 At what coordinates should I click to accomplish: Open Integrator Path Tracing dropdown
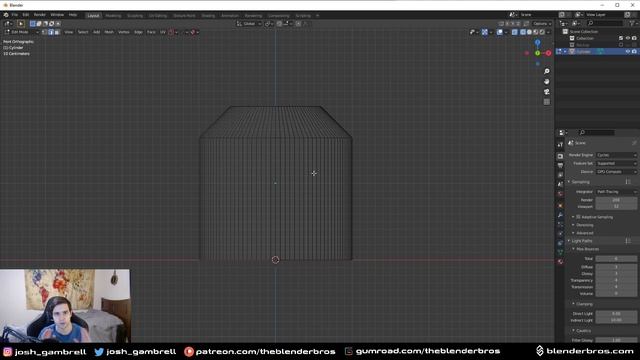click(x=616, y=191)
